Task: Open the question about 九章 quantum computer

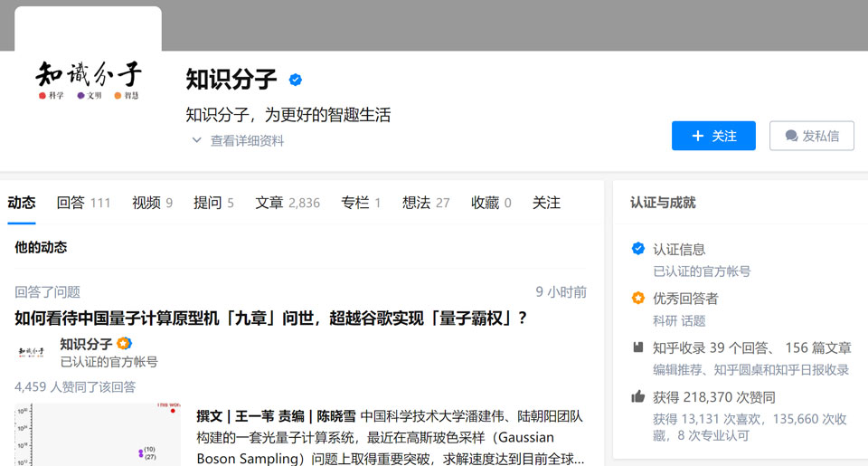Action: [270, 318]
